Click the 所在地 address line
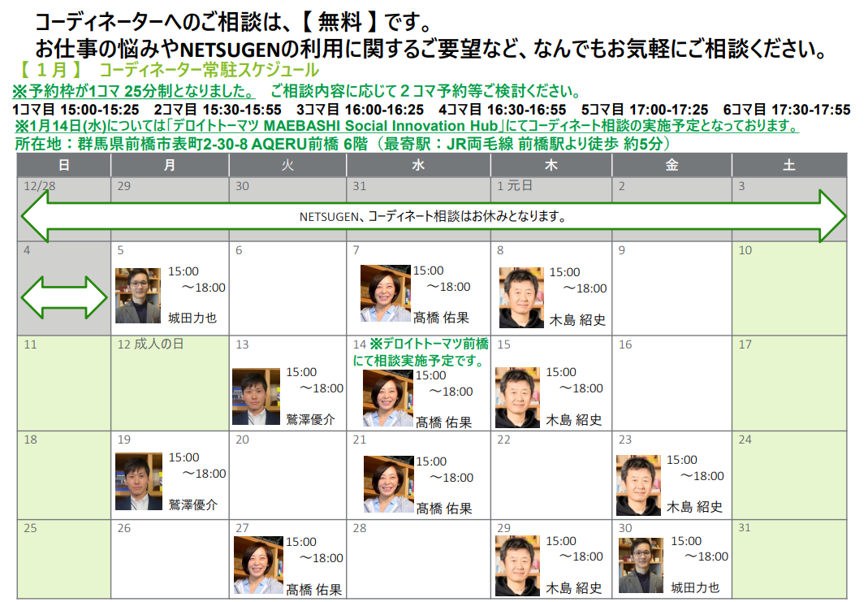The width and height of the screenshot is (868, 602). [x=341, y=144]
